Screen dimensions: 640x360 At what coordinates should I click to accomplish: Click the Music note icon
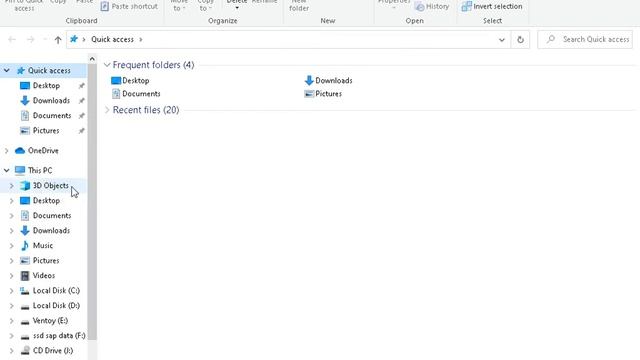pyautogui.click(x=25, y=246)
